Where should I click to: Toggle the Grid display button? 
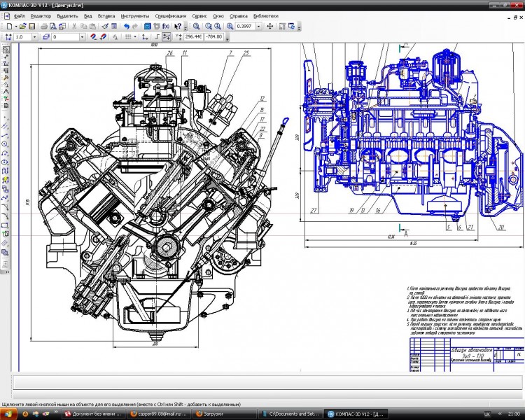128,37
